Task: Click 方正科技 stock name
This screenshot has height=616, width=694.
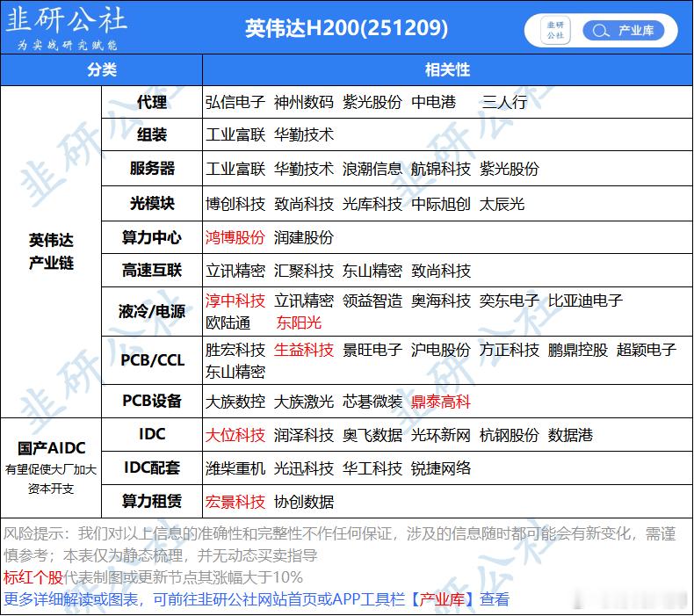Action: coord(510,350)
